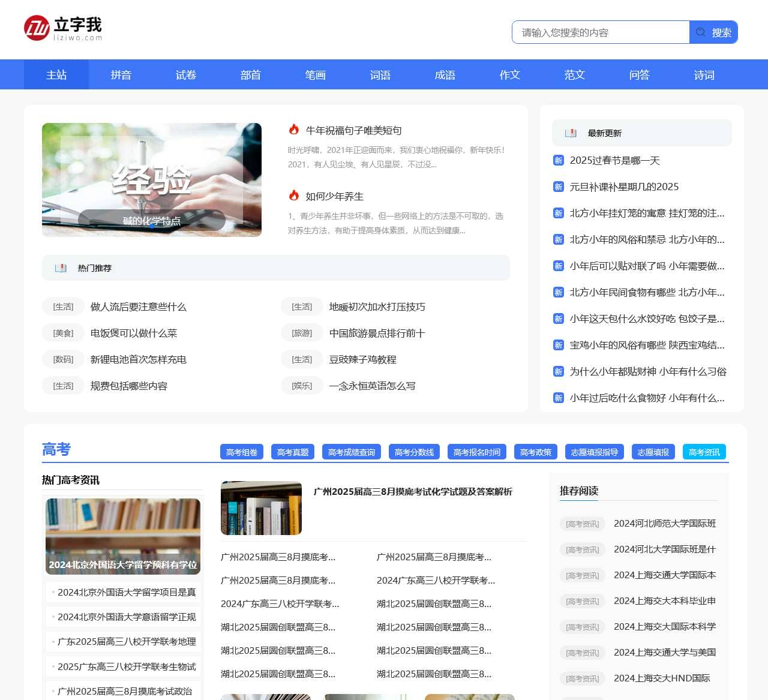Click the 新 badge beside 元旦补课补星期几的2025
Image resolution: width=768 pixels, height=700 pixels.
[x=559, y=187]
